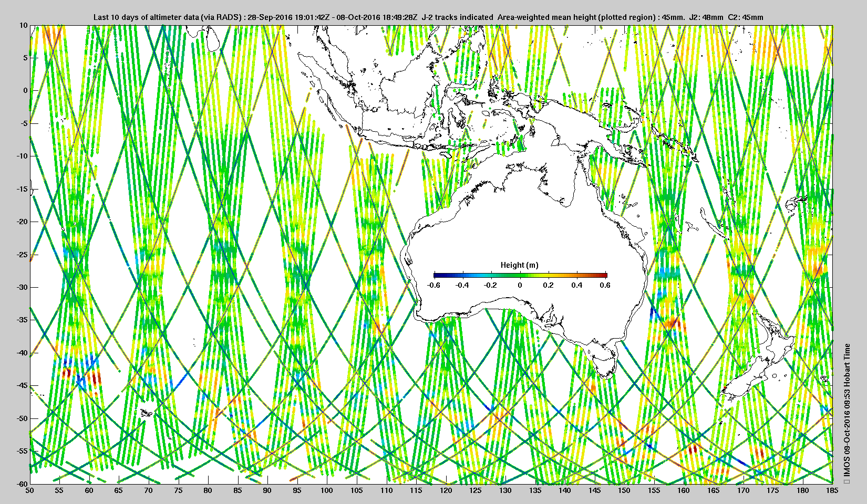Screen dimensions: 867x504
Task: Click the latitude axis label '-10'
Action: [x=22, y=156]
